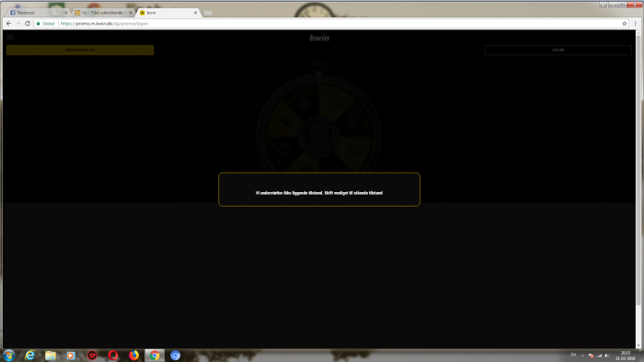
Task: Launch Internet Explorer from taskbar
Action: [x=29, y=355]
